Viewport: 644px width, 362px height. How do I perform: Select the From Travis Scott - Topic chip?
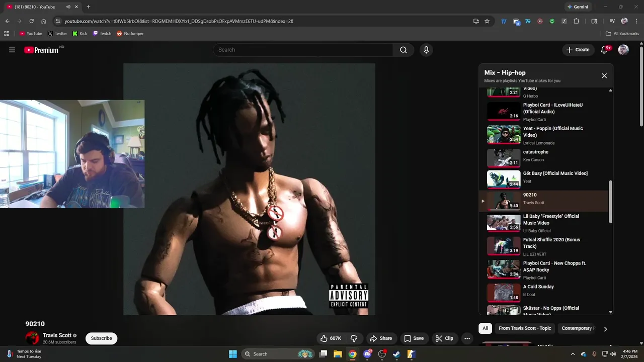point(525,328)
